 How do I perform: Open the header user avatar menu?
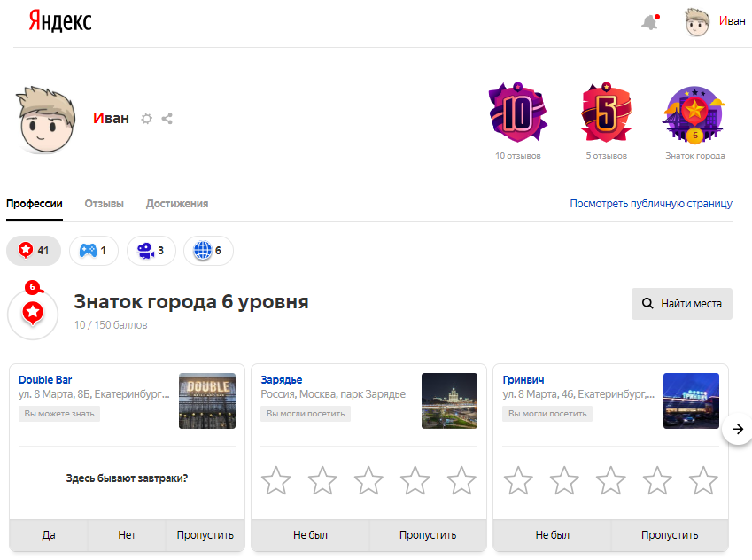coord(697,22)
